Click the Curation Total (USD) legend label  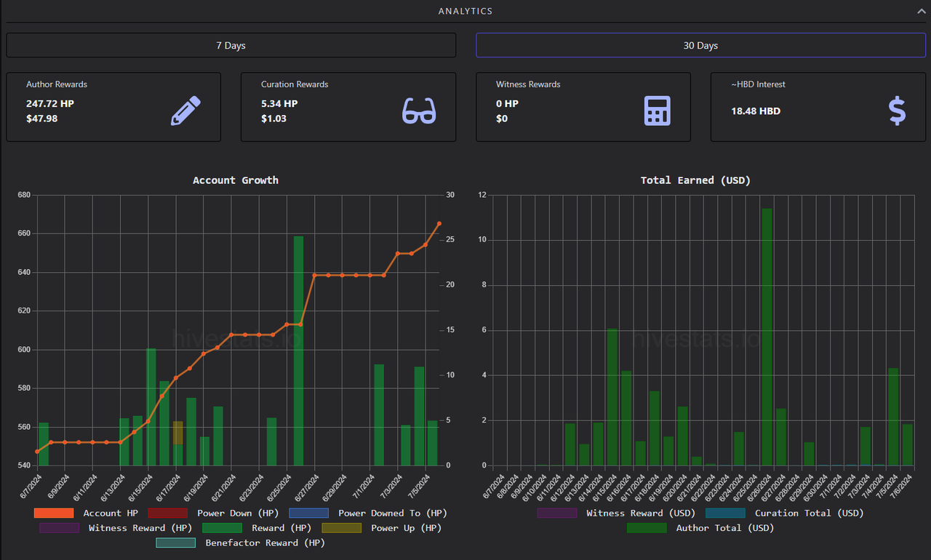(810, 513)
